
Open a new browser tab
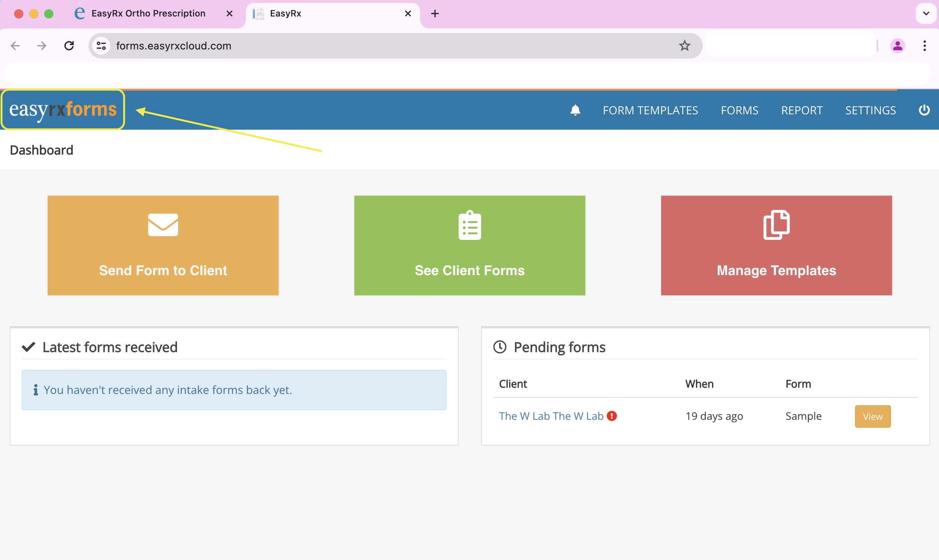coord(435,13)
